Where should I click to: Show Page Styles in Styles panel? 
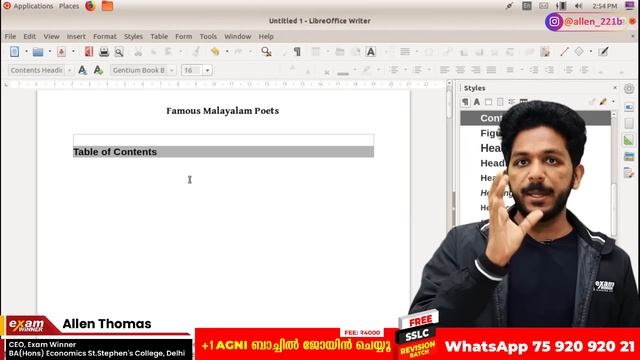click(x=500, y=102)
